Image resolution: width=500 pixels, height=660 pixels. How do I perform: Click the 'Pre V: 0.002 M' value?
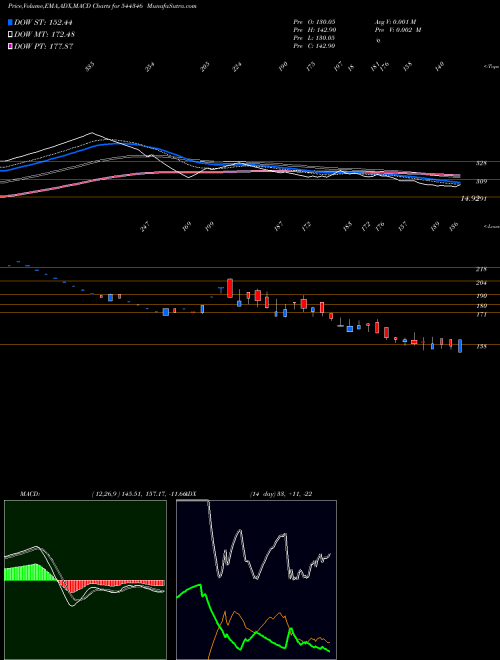pos(398,30)
